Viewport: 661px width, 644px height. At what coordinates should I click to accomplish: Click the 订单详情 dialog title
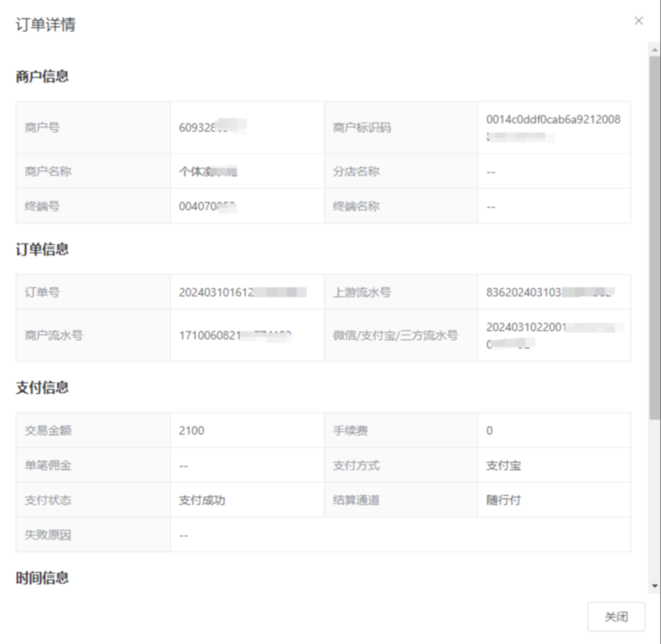point(46,24)
